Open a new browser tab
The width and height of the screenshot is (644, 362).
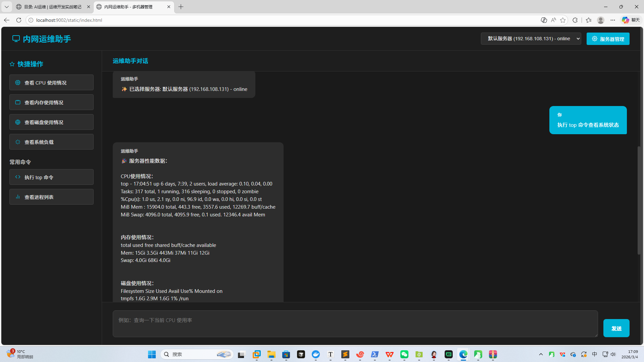(181, 7)
